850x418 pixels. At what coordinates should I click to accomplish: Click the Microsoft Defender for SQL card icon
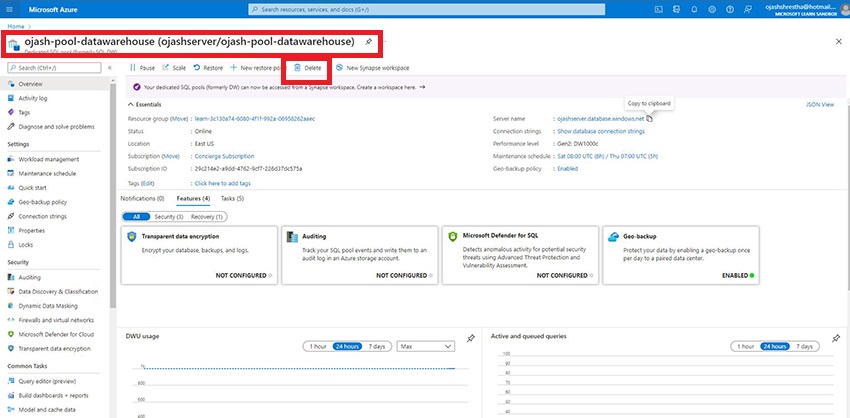453,236
